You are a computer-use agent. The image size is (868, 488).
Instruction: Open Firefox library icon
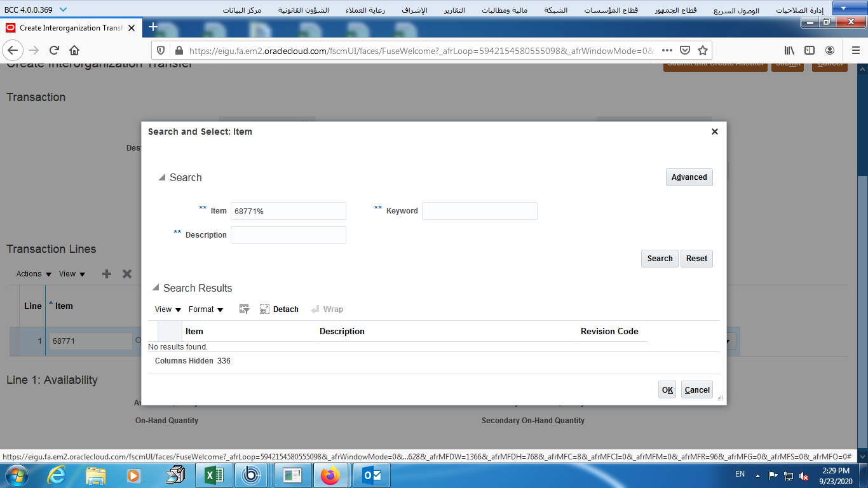[789, 50]
